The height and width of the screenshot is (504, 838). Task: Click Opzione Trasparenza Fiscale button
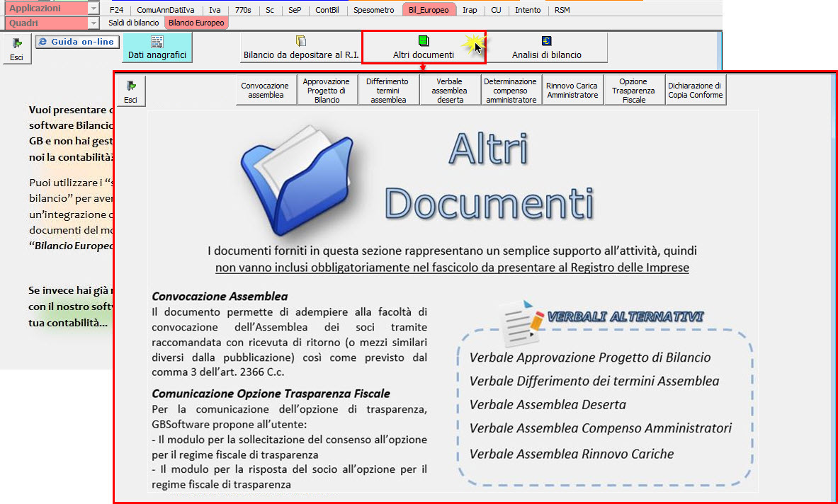pyautogui.click(x=634, y=91)
